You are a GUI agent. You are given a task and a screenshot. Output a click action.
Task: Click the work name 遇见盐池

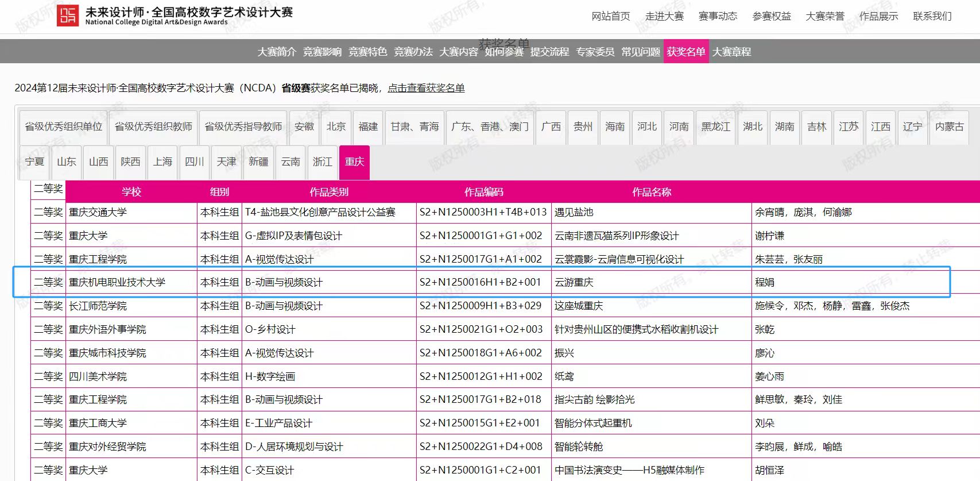tap(574, 212)
